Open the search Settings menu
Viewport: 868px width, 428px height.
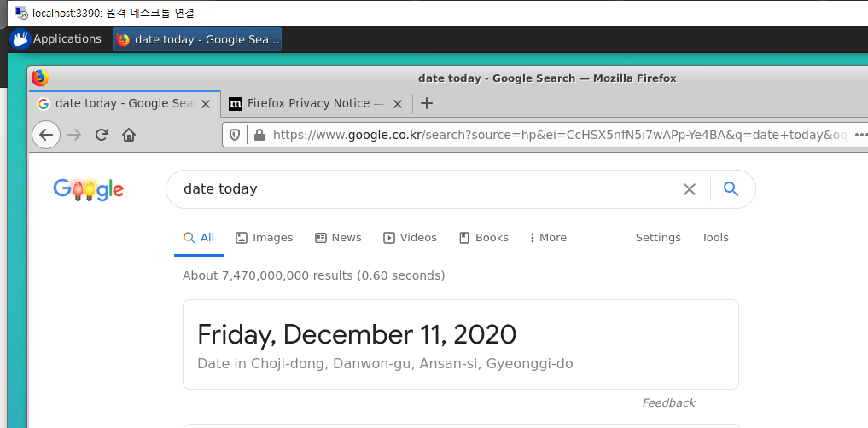(658, 238)
